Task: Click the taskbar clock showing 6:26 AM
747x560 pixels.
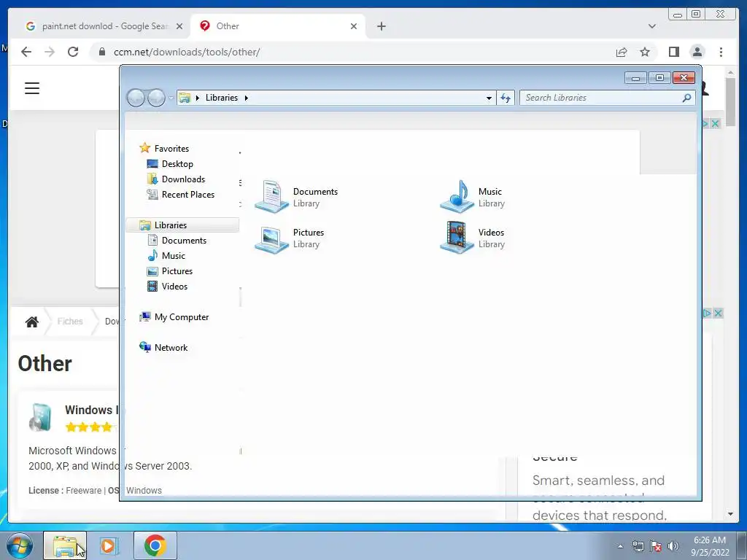Action: click(x=710, y=546)
